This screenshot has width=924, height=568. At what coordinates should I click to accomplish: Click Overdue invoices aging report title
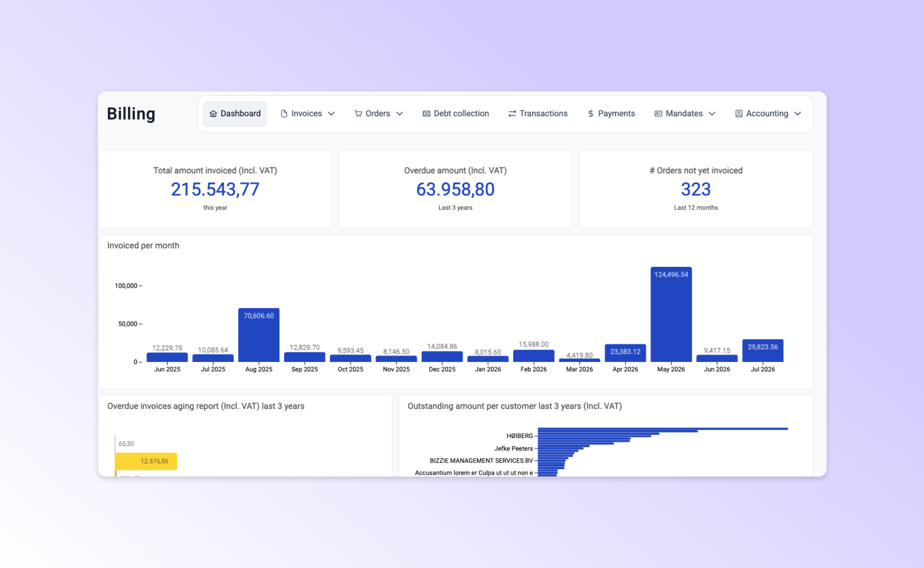(x=206, y=406)
